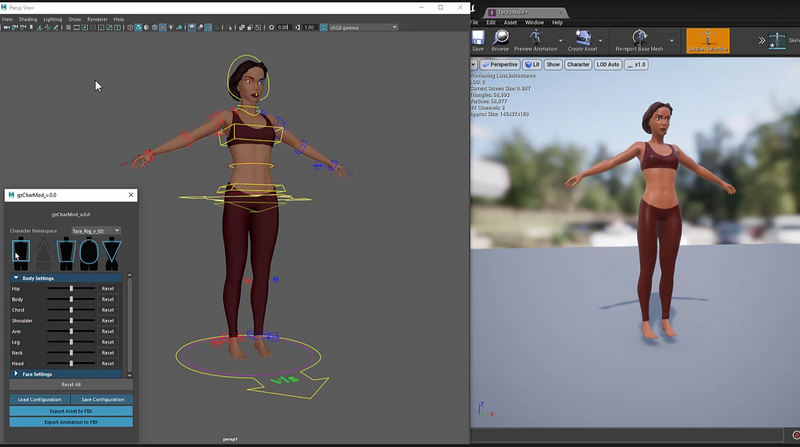The image size is (800, 447).
Task: Select the inverted triangle body shape preset
Action: coord(111,251)
